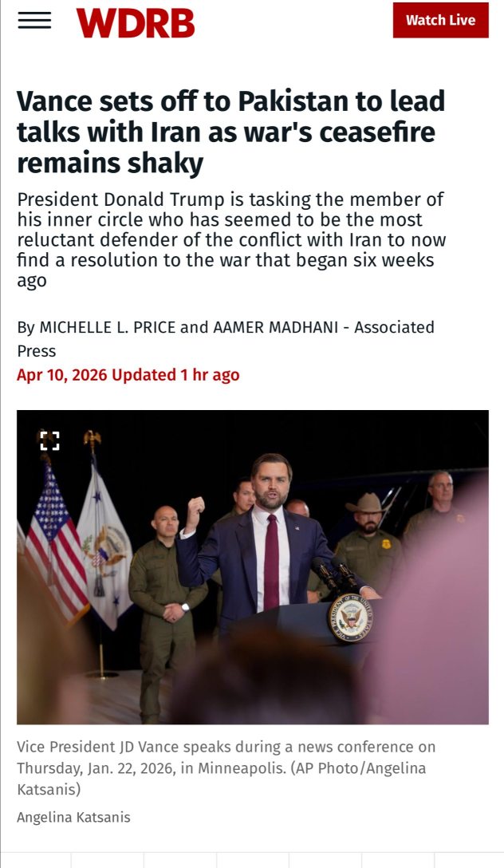This screenshot has height=868, width=504.
Task: Expand the article photo to fullscreen
Action: (49, 440)
